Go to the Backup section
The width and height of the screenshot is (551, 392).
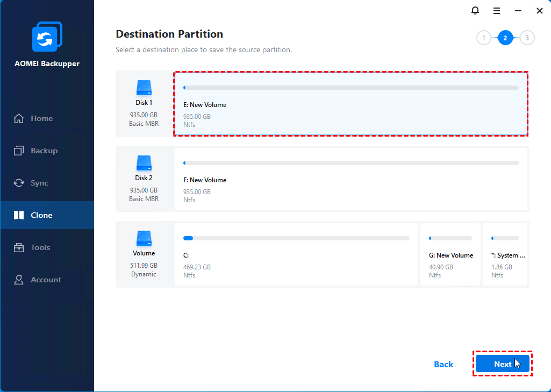coord(44,151)
